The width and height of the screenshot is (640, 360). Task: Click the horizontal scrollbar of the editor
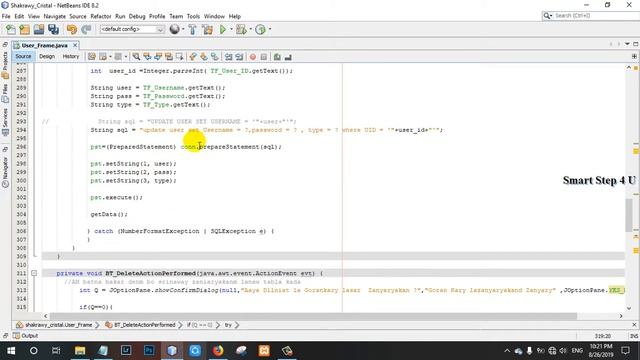313,316
